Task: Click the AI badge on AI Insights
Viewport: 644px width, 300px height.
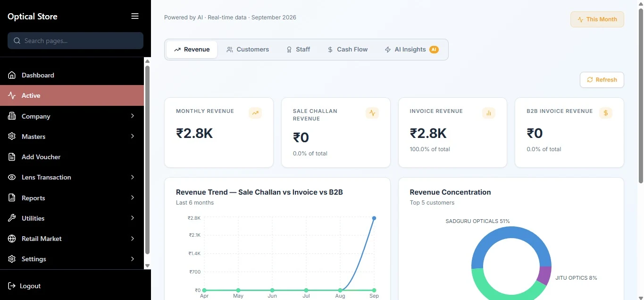Action: (434, 49)
